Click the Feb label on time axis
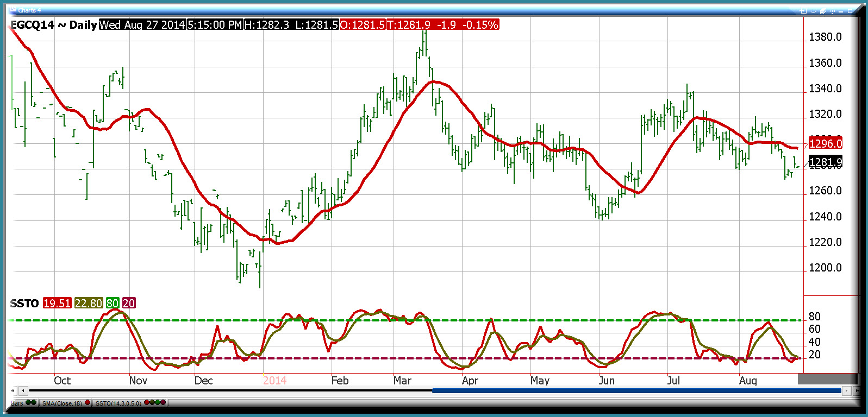The width and height of the screenshot is (868, 417). pos(340,381)
